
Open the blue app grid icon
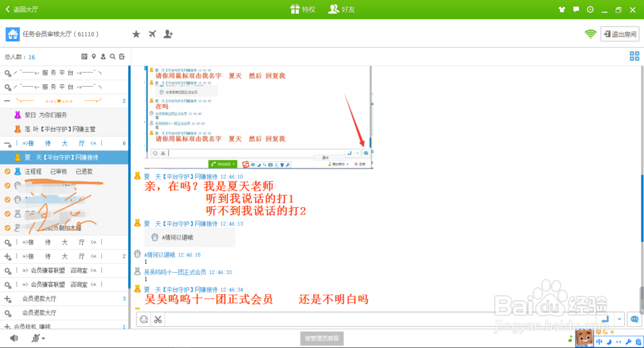pos(634,56)
